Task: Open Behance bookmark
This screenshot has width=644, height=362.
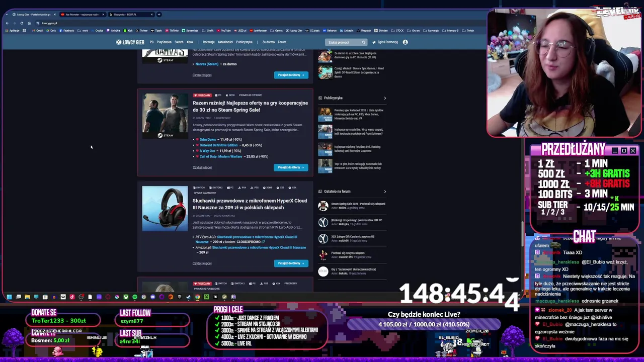Action: 329,31
